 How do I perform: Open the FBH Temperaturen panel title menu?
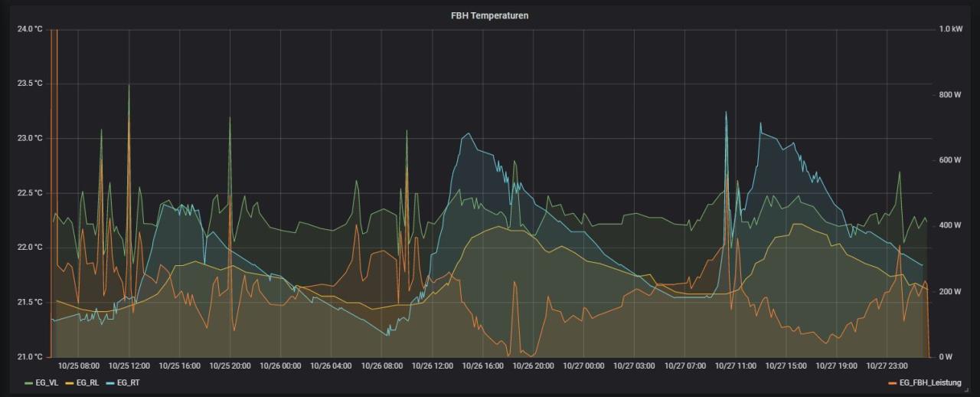tap(489, 15)
